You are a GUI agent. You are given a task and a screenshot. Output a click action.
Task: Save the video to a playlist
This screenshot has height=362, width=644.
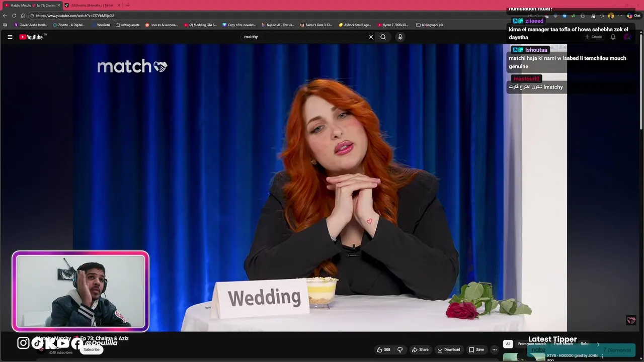coord(476,349)
